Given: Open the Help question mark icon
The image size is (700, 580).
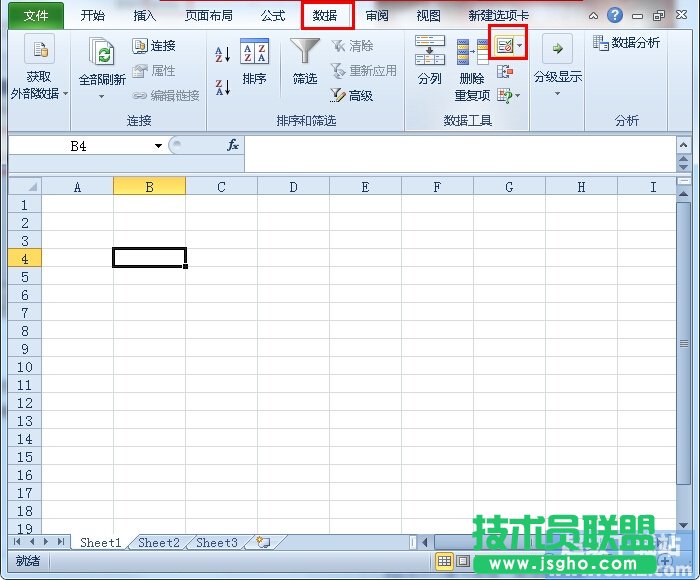Looking at the screenshot, I should (x=615, y=15).
